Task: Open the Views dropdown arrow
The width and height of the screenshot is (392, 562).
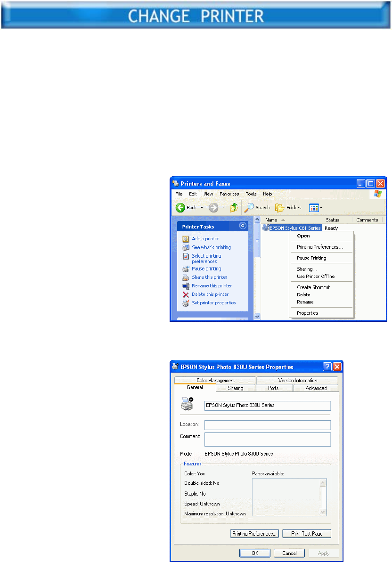Action: point(321,208)
